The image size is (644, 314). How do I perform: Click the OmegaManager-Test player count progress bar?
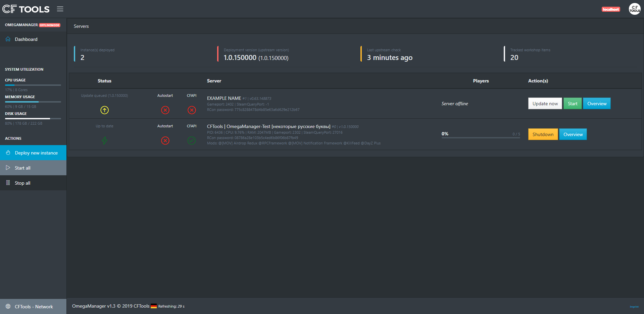[481, 137]
